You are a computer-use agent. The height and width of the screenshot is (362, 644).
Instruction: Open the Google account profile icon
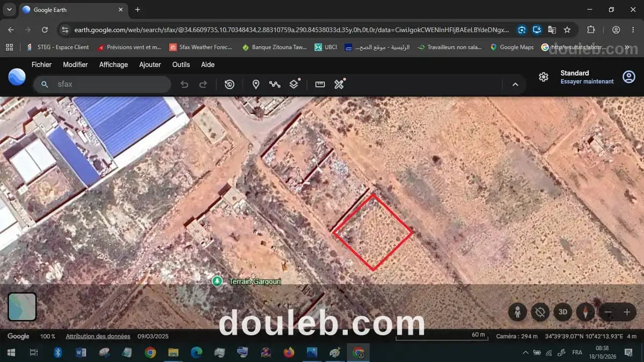628,77
